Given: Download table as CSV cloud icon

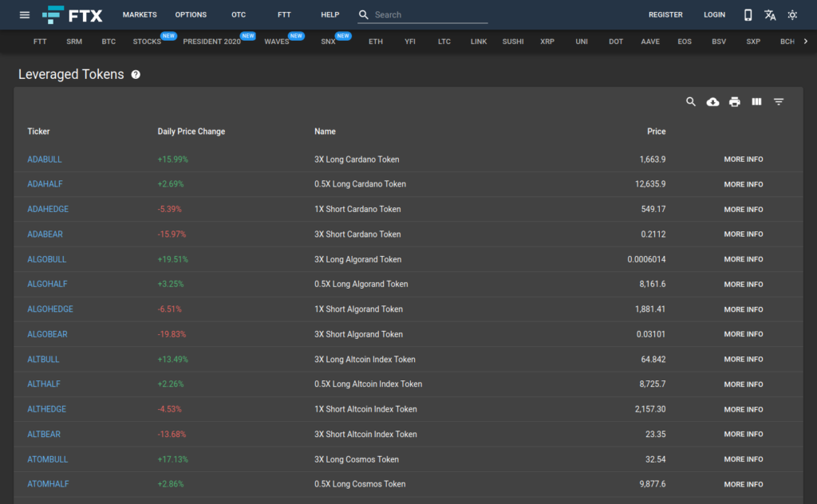Looking at the screenshot, I should point(712,101).
